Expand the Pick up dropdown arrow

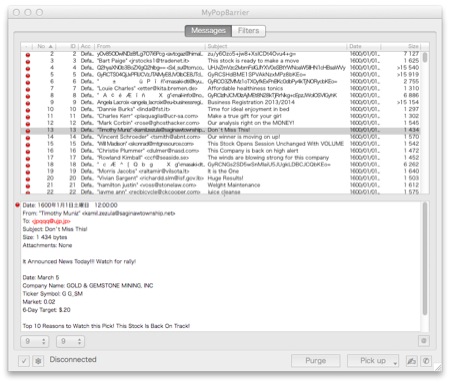tap(395, 362)
